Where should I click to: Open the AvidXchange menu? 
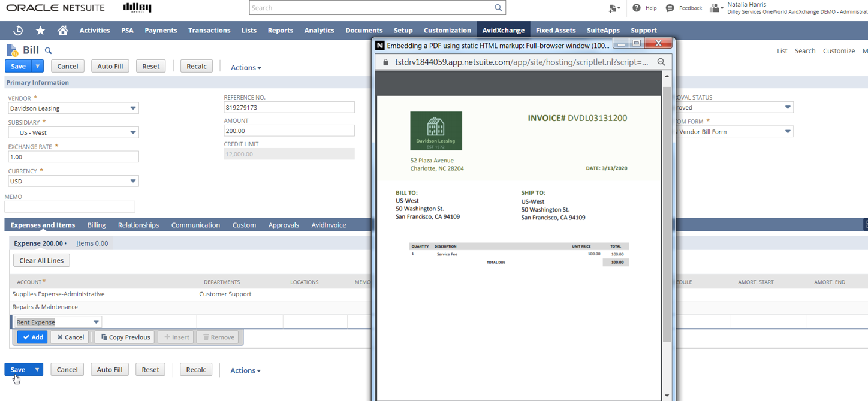tap(504, 30)
